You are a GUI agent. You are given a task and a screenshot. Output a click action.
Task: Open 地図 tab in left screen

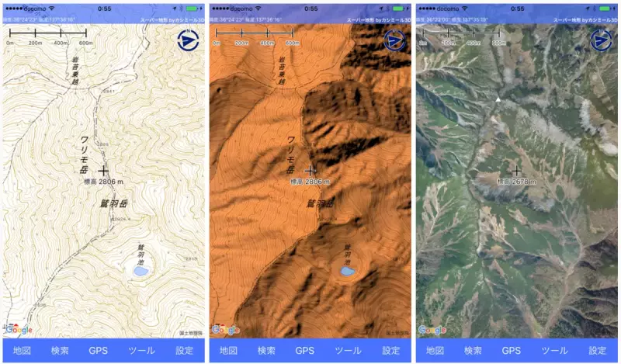coord(22,351)
